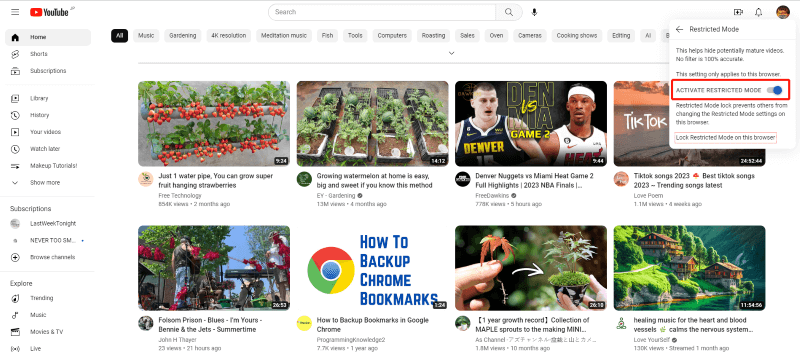Image resolution: width=800 pixels, height=360 pixels.
Task: Open the Makeup Tutorials! playlist
Action: tap(48, 166)
